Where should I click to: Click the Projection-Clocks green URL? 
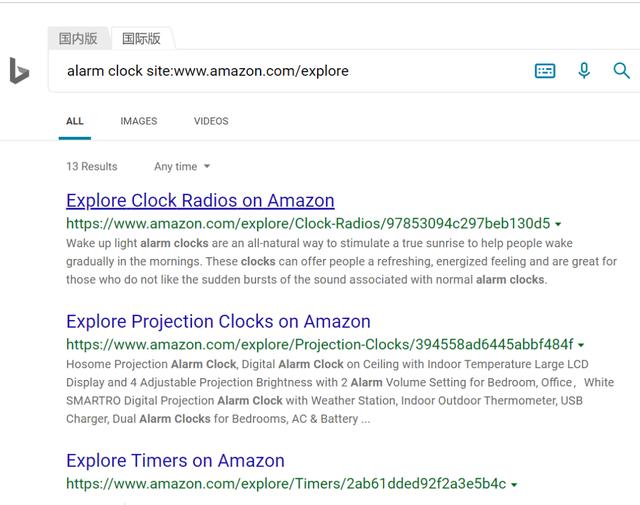(x=320, y=344)
